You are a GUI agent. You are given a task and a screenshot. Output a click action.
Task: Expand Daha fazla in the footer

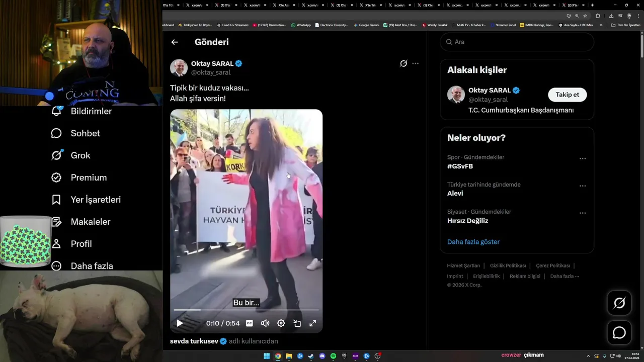coord(565,276)
